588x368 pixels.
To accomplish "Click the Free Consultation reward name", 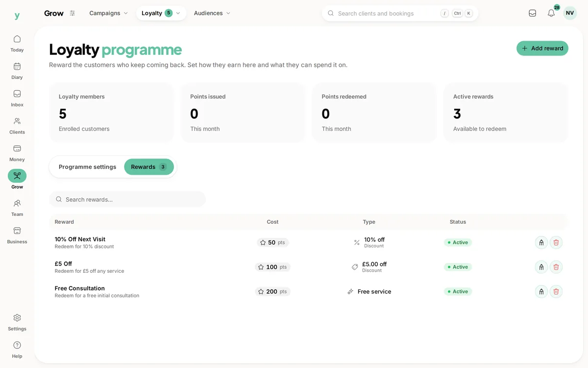I will [80, 289].
